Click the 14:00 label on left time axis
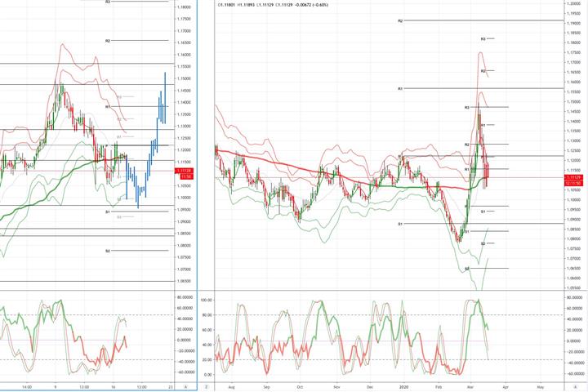Viewport: 588px width, 392px height. tap(27, 387)
